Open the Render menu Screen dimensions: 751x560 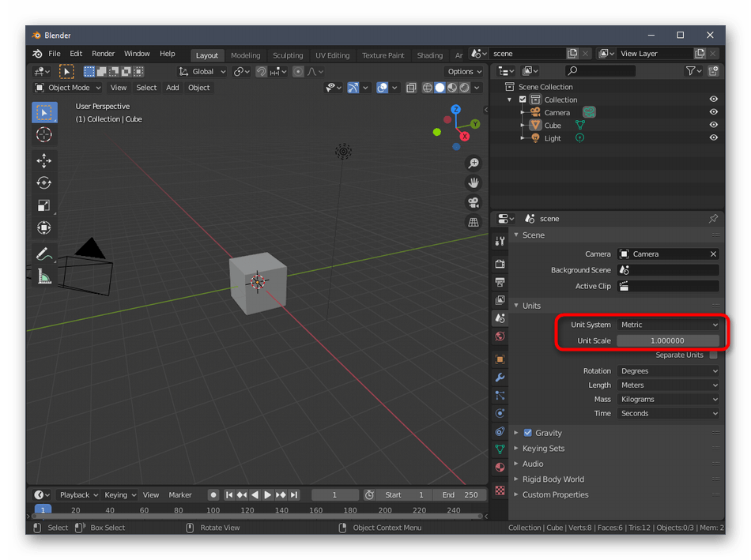[104, 54]
